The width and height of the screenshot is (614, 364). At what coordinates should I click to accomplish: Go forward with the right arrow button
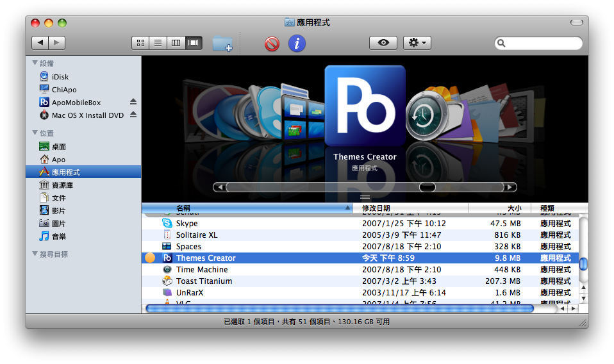tap(57, 43)
